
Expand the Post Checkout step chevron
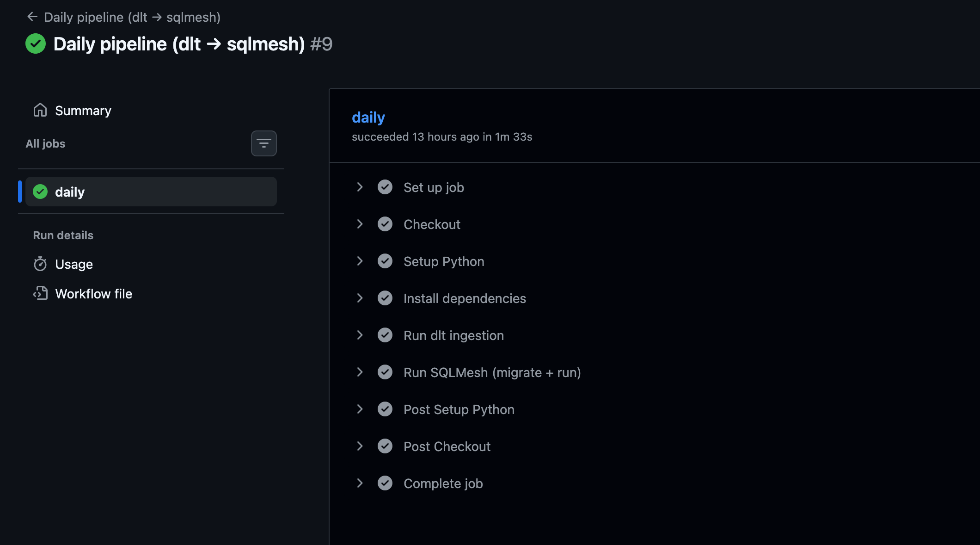[x=360, y=446]
